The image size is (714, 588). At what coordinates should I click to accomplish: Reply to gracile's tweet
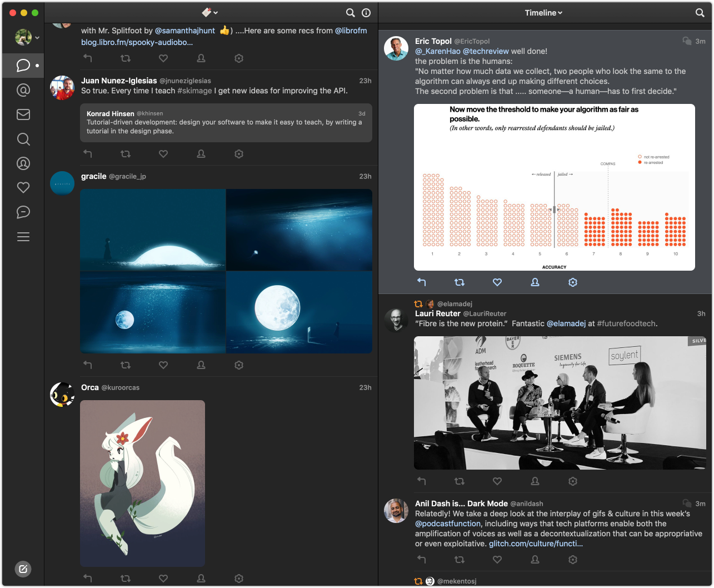pos(88,365)
